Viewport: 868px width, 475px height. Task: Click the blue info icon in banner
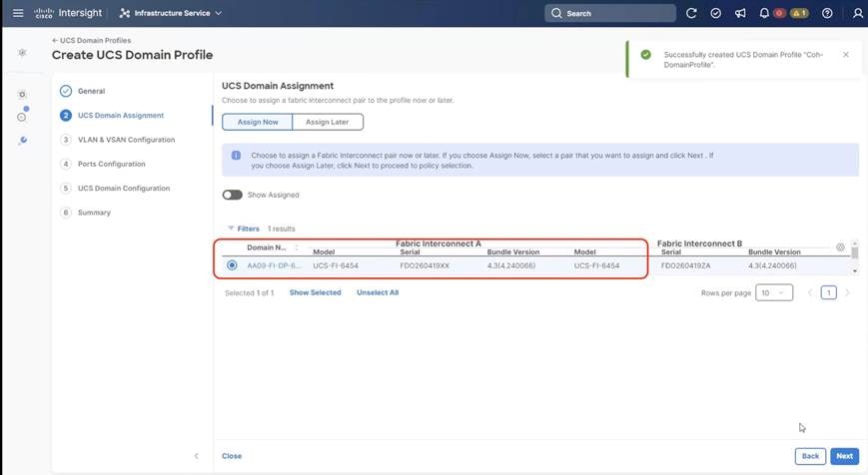pos(236,156)
